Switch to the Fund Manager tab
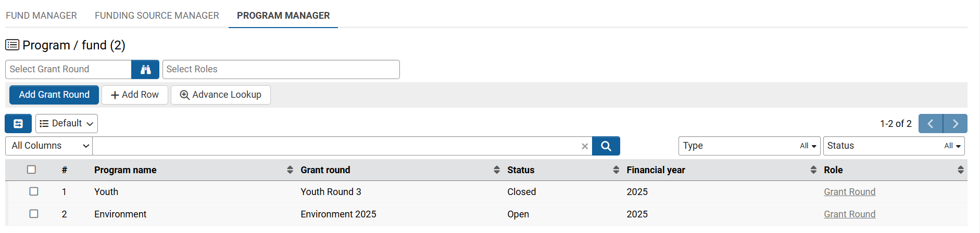This screenshot has width=980, height=233. [x=41, y=16]
